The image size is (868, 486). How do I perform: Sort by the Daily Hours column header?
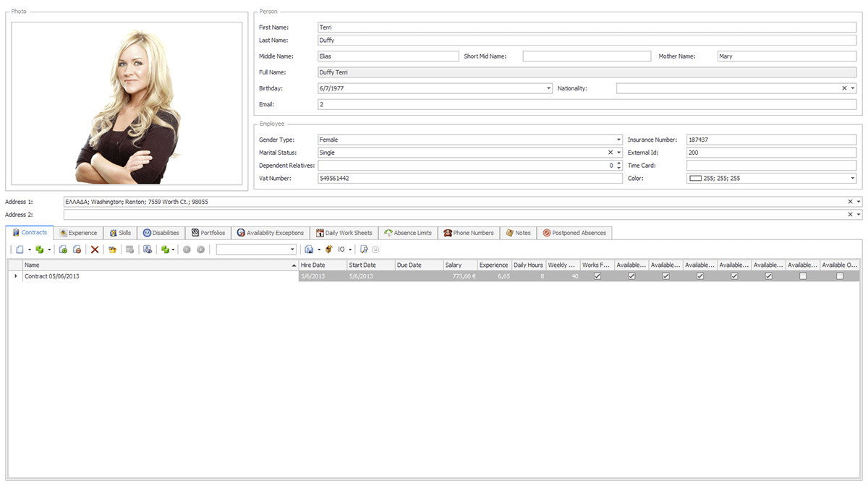pos(529,265)
